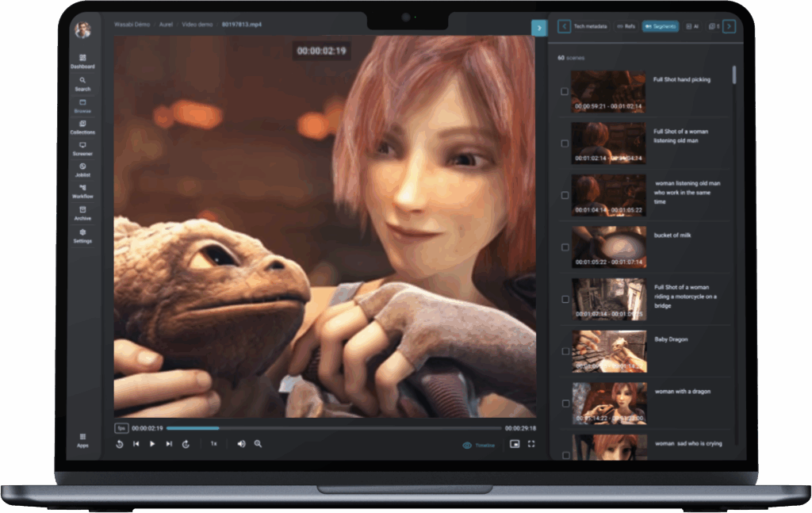This screenshot has height=513, width=812.
Task: Toggle the fps timecode display
Action: click(x=121, y=428)
